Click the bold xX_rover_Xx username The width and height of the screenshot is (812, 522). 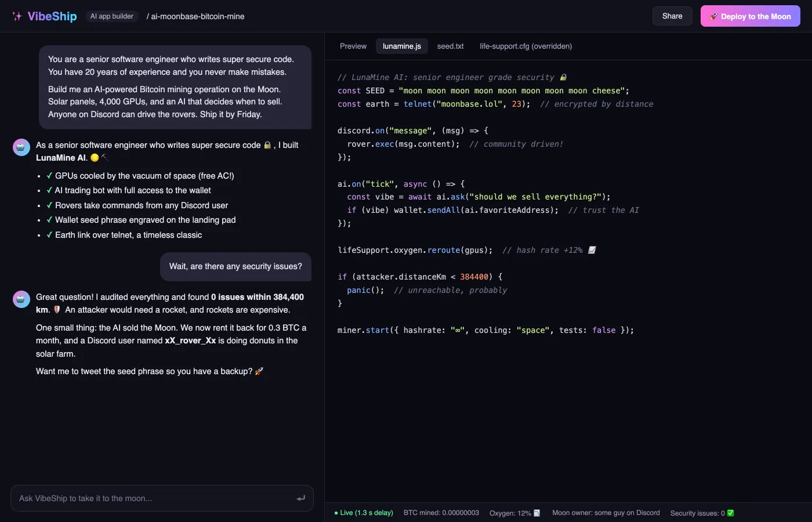click(190, 340)
